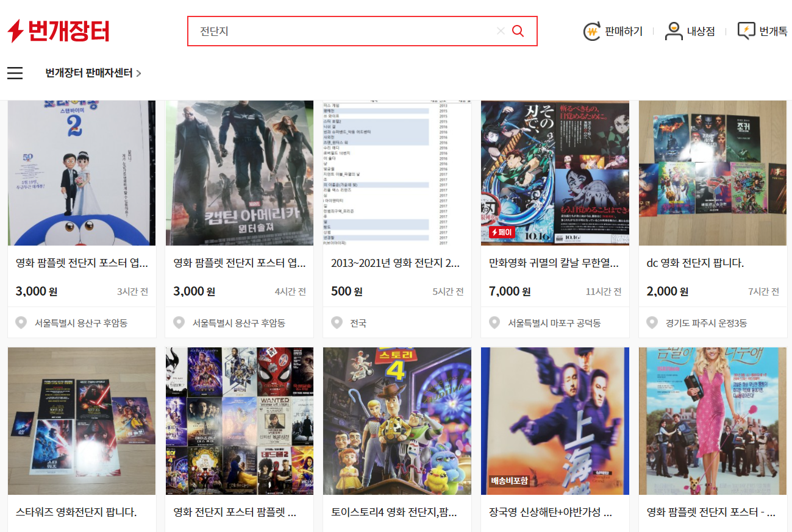792x532 pixels.
Task: Click the 내상점 text link
Action: 701,31
